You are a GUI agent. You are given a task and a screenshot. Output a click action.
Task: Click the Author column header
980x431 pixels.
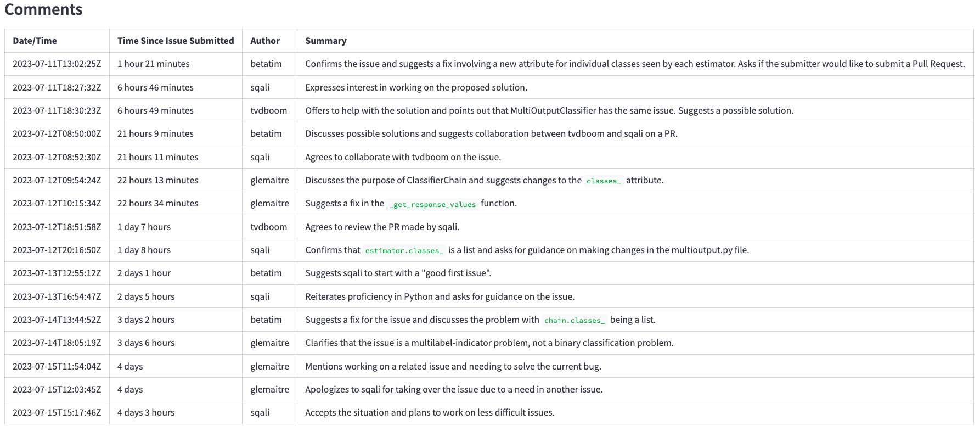[265, 41]
